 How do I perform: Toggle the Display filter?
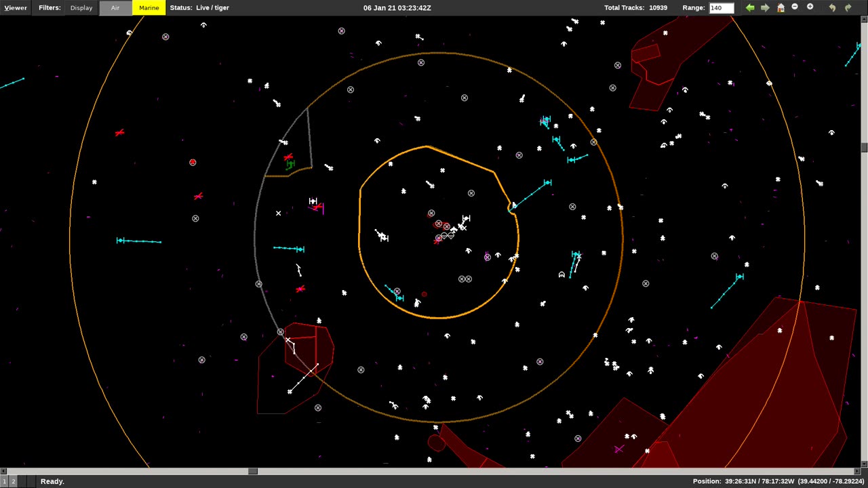pos(81,7)
